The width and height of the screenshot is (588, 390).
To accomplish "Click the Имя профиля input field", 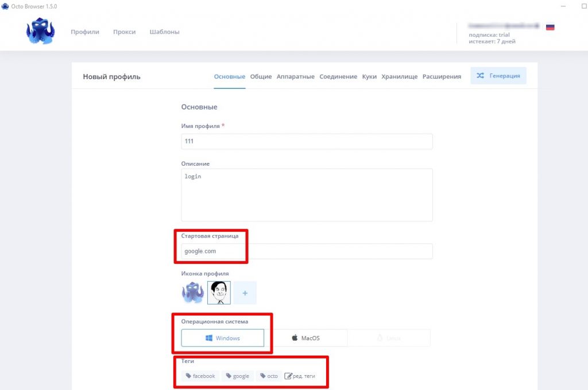I will coord(307,141).
